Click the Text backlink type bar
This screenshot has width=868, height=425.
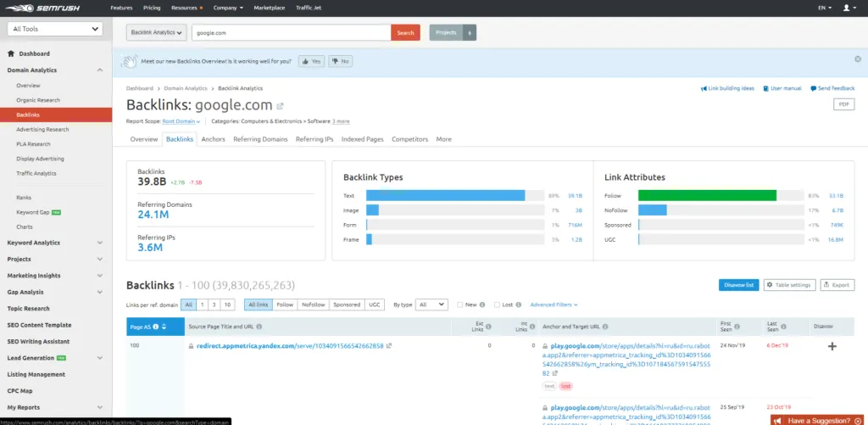click(x=445, y=196)
